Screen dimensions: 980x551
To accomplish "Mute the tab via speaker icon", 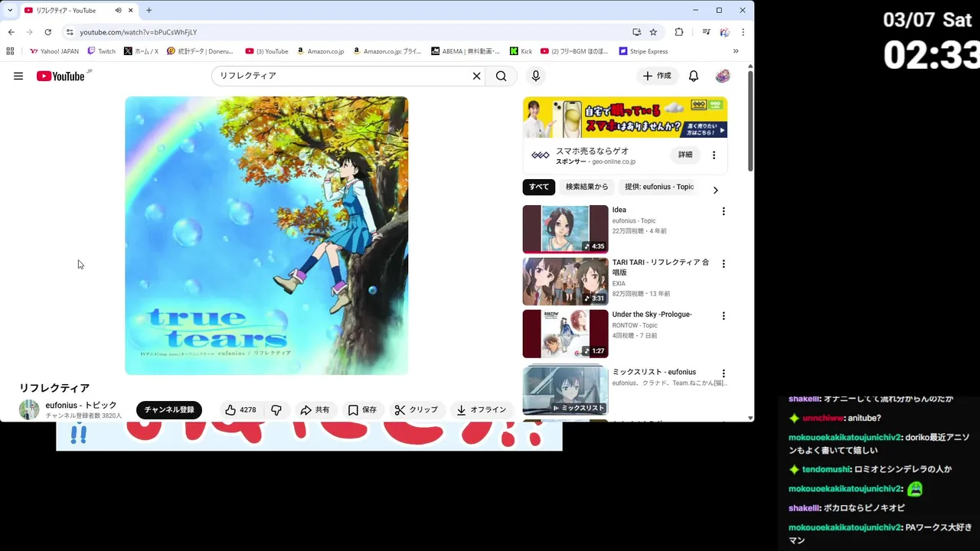I will tap(118, 10).
